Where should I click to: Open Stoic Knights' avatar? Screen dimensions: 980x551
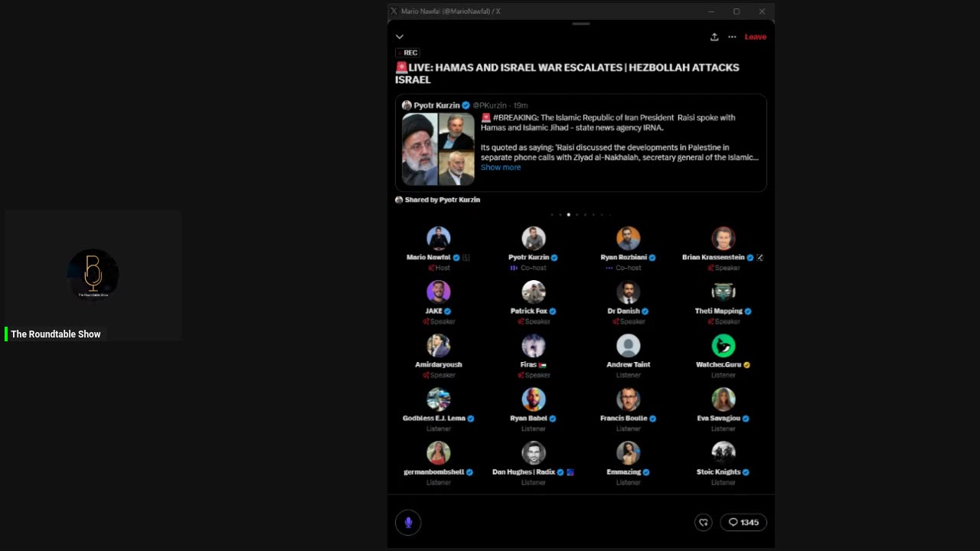click(724, 452)
